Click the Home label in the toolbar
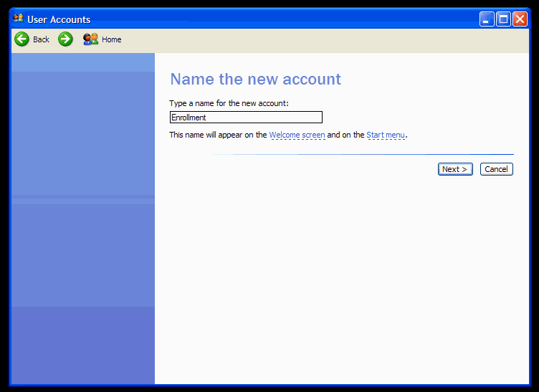This screenshot has width=539, height=392. 112,39
